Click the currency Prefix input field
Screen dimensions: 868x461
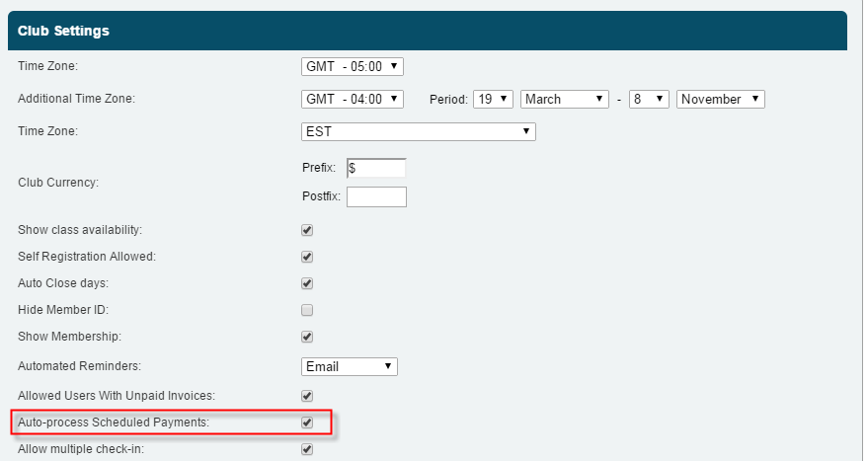coord(375,168)
